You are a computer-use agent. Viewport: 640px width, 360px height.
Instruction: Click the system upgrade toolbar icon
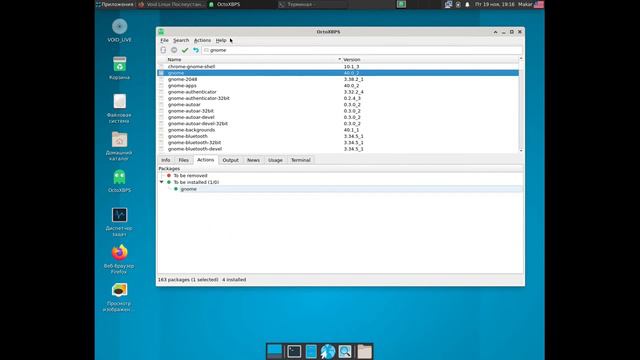(x=174, y=50)
